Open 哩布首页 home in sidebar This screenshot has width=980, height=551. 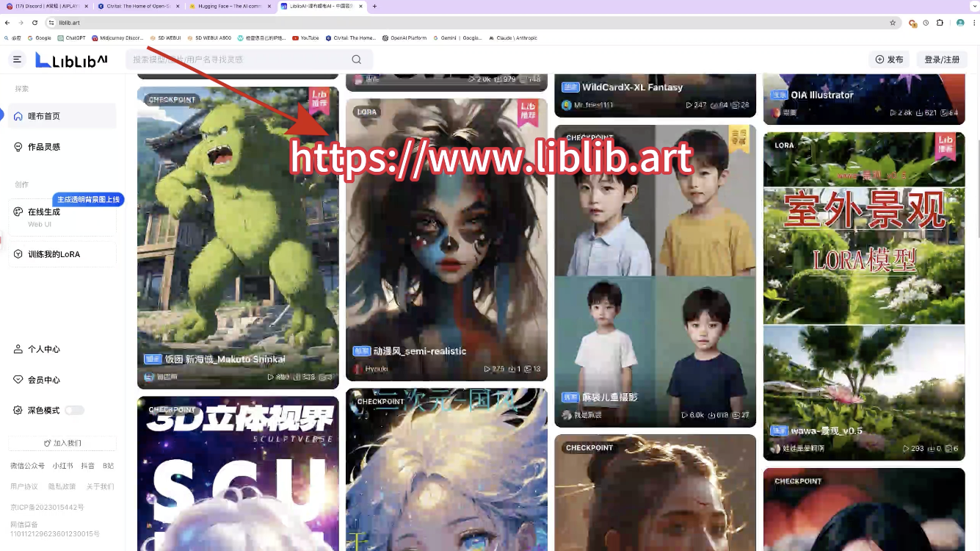coord(62,116)
